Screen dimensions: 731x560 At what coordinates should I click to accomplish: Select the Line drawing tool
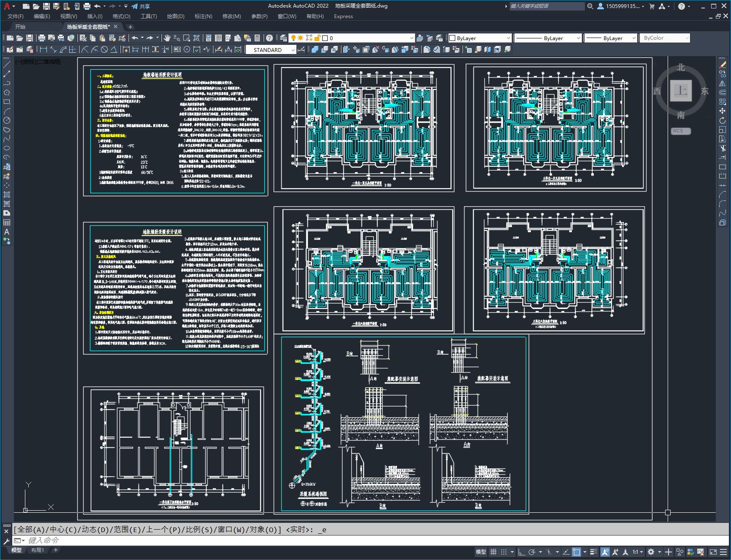pos(7,65)
